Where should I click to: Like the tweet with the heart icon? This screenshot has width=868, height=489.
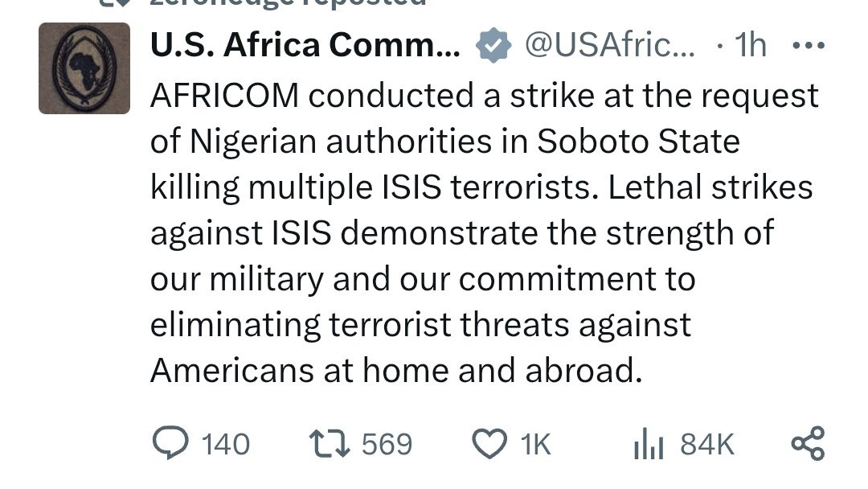pyautogui.click(x=490, y=444)
